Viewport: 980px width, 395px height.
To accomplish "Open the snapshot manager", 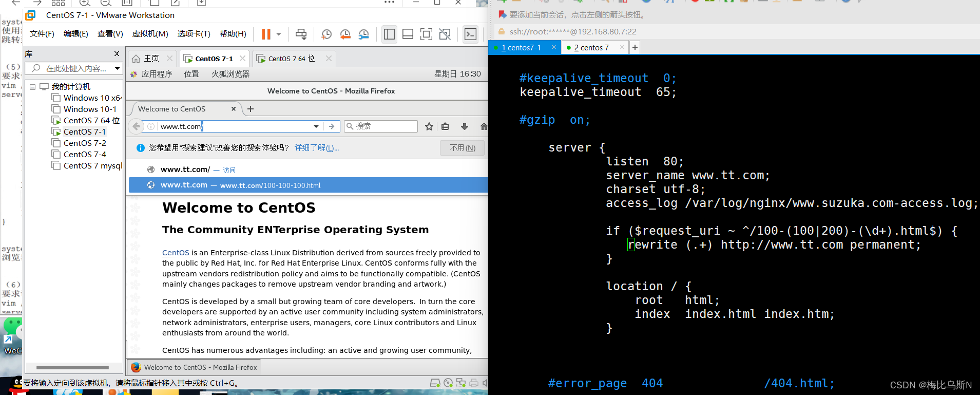I will (x=363, y=34).
